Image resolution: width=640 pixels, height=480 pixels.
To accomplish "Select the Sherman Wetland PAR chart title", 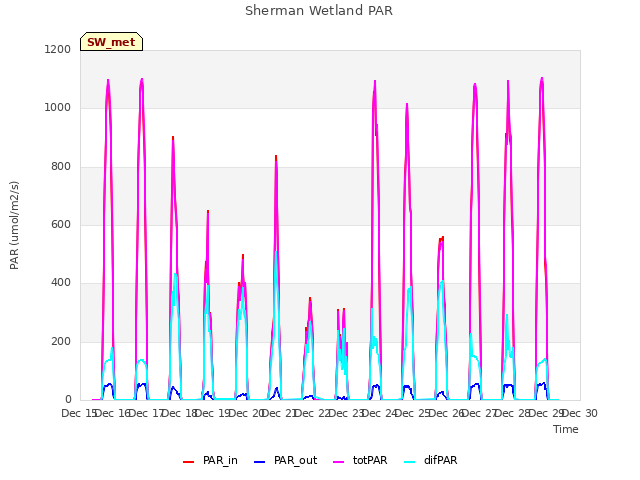I will [x=319, y=11].
